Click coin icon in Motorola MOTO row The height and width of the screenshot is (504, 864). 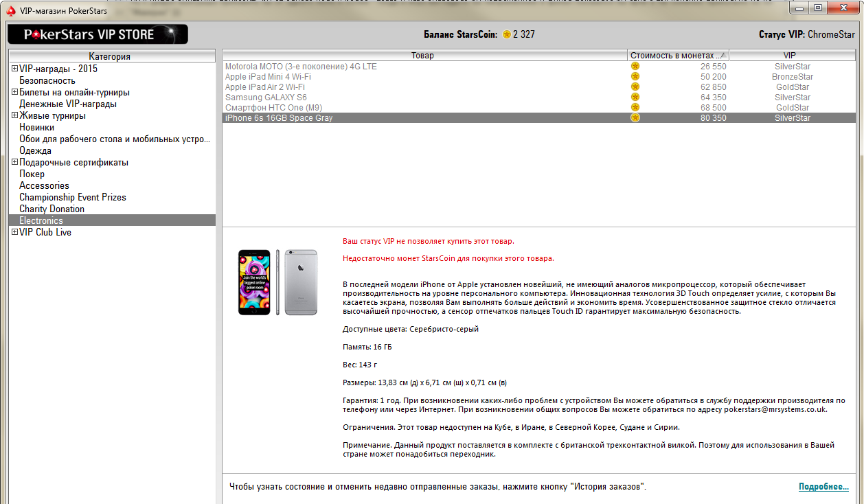pyautogui.click(x=635, y=67)
